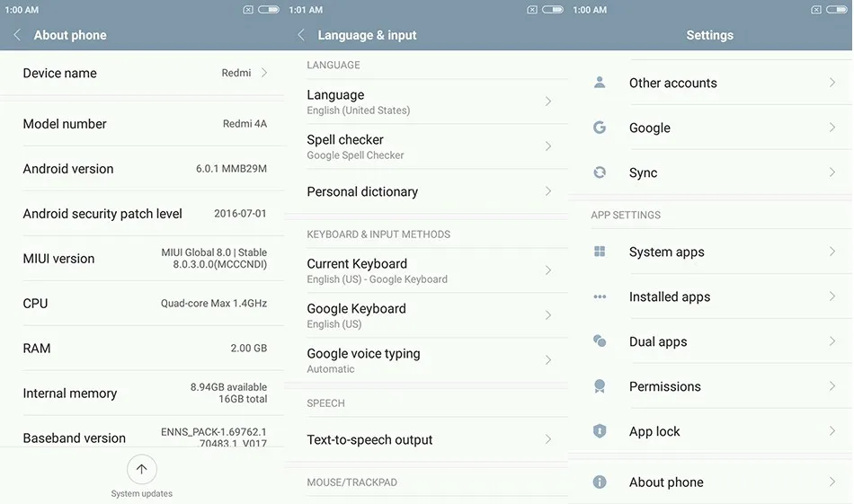Tap RAM 2.00 GB value
The image size is (854, 504).
tap(248, 348)
